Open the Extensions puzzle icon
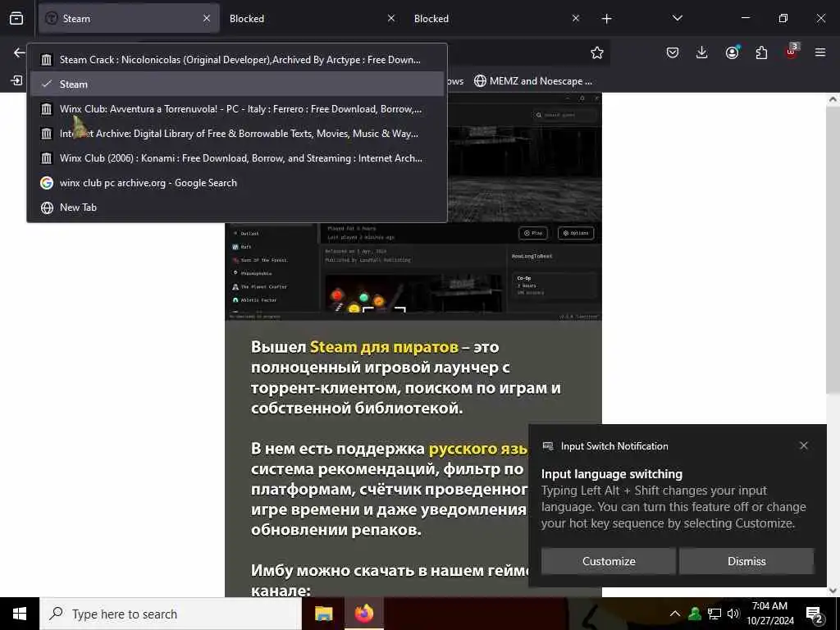 (761, 52)
